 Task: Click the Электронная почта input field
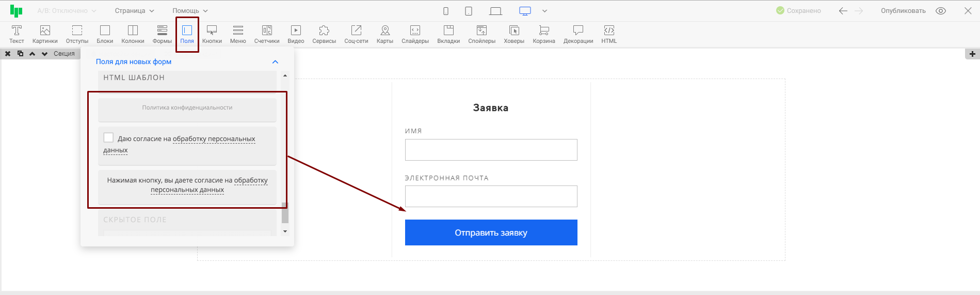[x=491, y=196]
